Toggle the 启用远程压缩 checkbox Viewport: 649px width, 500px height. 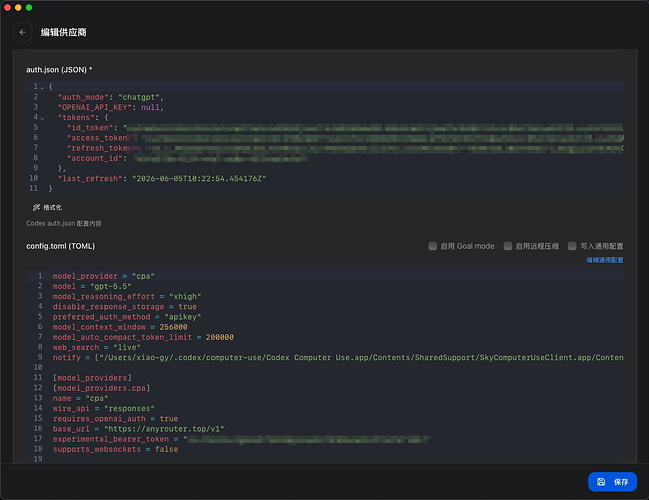click(508, 246)
